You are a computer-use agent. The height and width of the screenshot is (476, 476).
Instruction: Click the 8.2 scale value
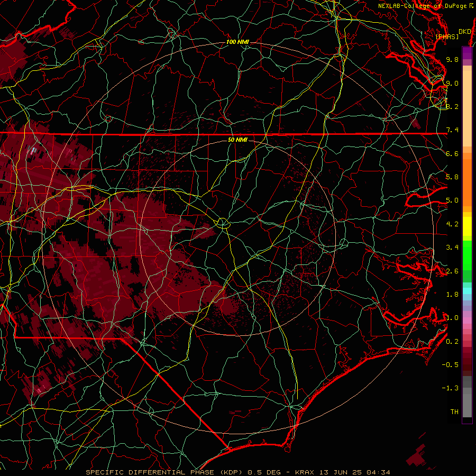(x=452, y=106)
